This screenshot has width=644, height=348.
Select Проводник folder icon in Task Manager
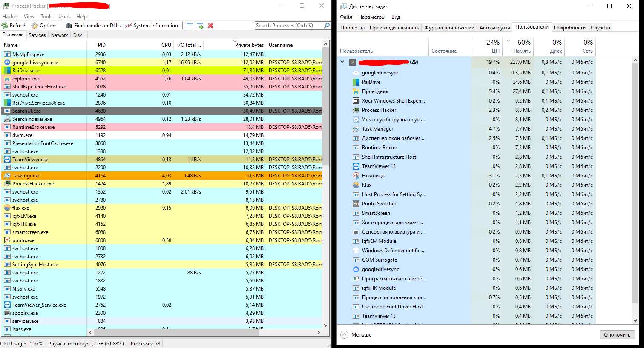(x=356, y=91)
